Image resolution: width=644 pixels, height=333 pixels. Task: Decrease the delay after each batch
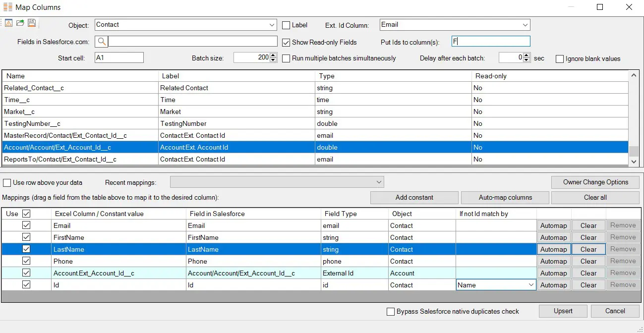pyautogui.click(x=527, y=60)
